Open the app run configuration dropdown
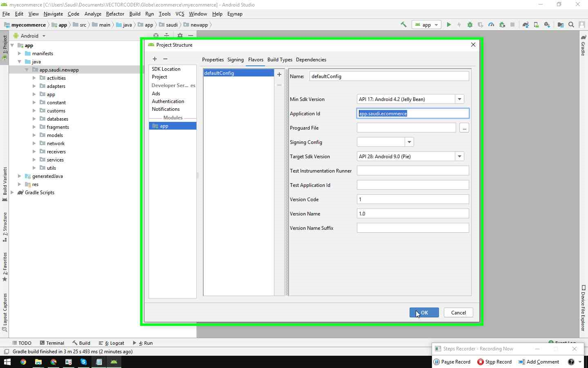 pyautogui.click(x=426, y=25)
